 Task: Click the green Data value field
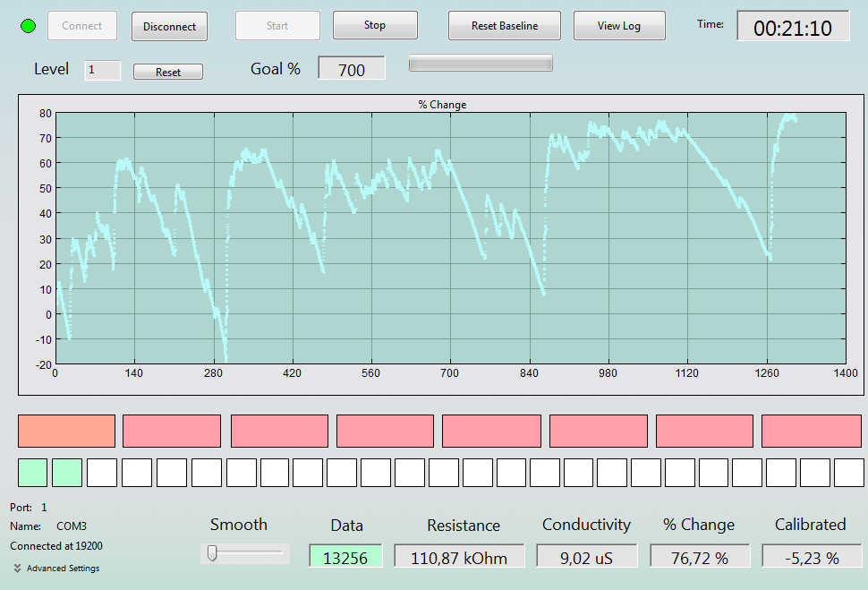[345, 556]
